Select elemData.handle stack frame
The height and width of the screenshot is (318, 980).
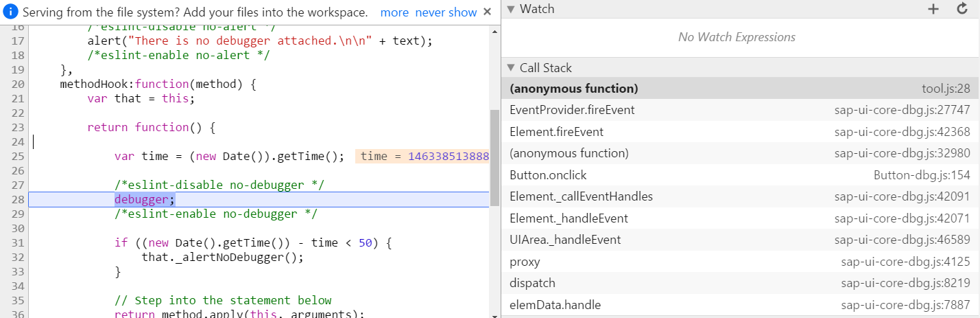[x=740, y=305]
